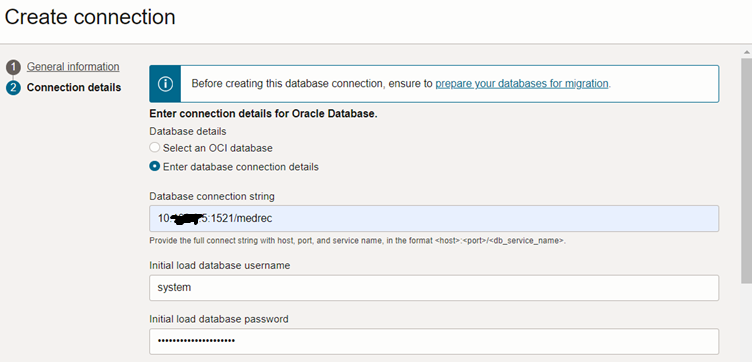Click into Initial load database password field
This screenshot has width=752, height=362.
coord(434,341)
